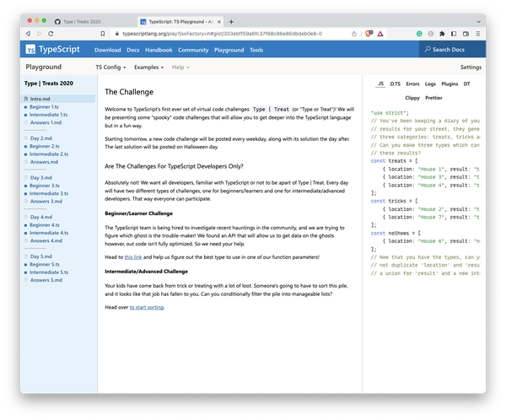
Task: Click the search magnifier icon beside Search Docs
Action: coord(427,50)
